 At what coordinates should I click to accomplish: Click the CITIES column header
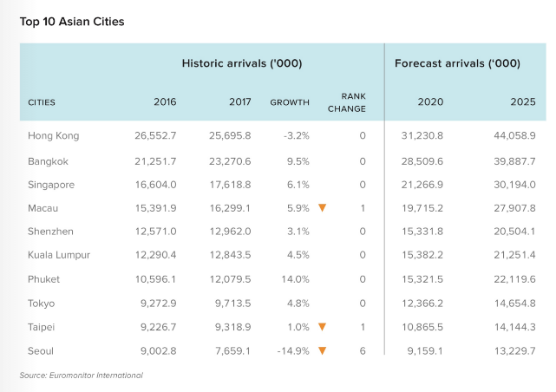42,102
